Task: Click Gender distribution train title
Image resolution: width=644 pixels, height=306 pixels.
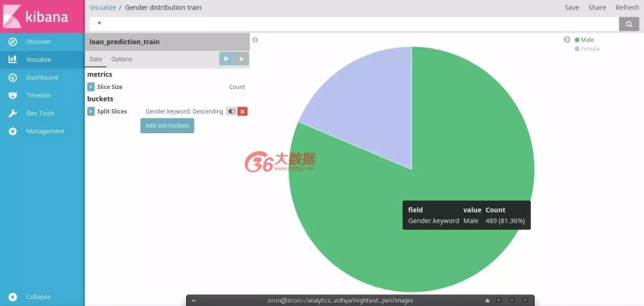Action: click(x=163, y=8)
